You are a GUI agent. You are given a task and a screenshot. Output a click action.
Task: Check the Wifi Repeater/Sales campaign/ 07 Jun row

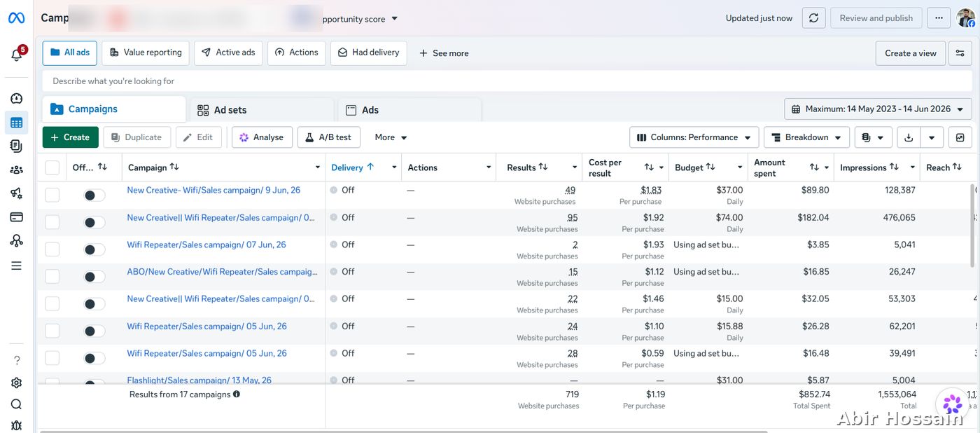click(52, 249)
